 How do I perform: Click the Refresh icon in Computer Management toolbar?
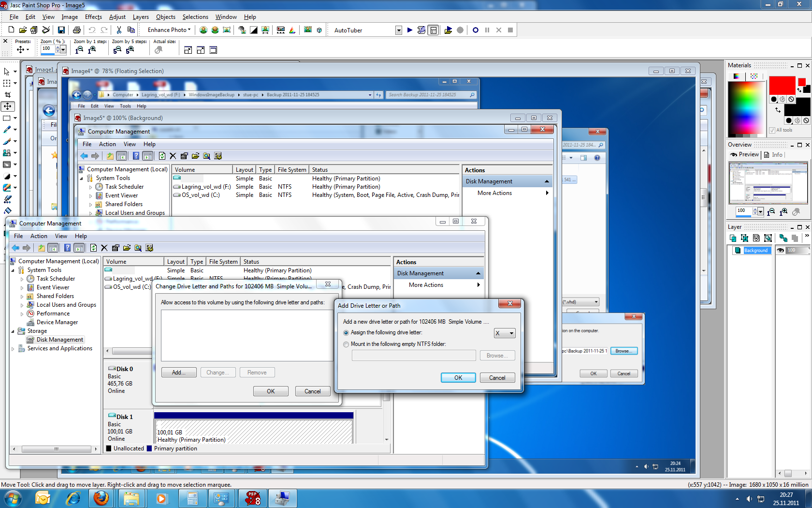click(x=93, y=248)
